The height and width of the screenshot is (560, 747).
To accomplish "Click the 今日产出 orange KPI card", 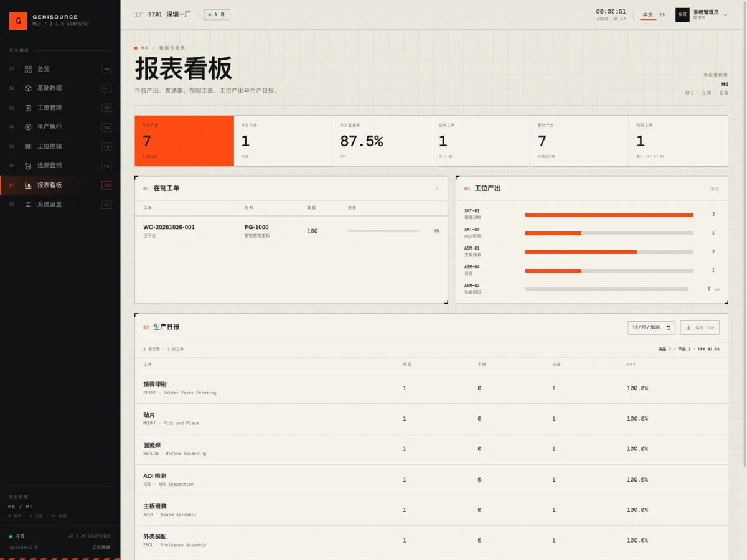I will coord(184,141).
